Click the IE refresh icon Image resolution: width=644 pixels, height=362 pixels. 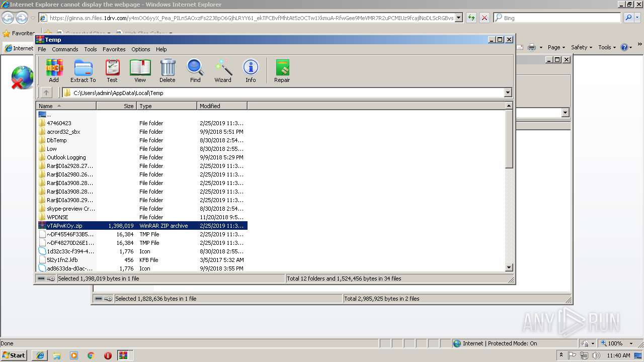(x=471, y=18)
